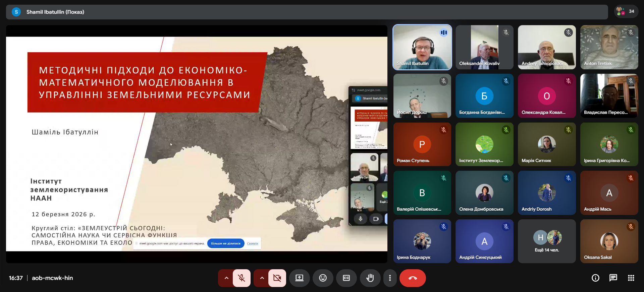
Task: Open the 'Ещё 14 чел.' tile
Action: (547, 241)
